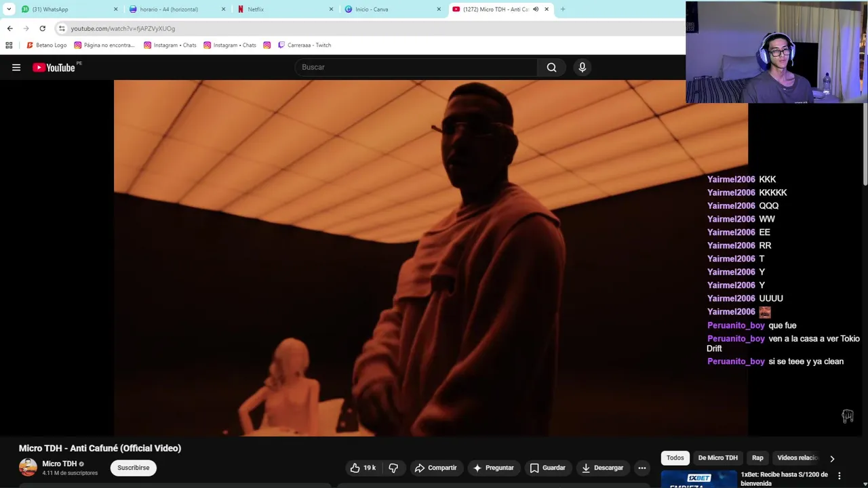Click 'si se teee y ya clean' message
Screen dimensions: 868x488
point(806,361)
